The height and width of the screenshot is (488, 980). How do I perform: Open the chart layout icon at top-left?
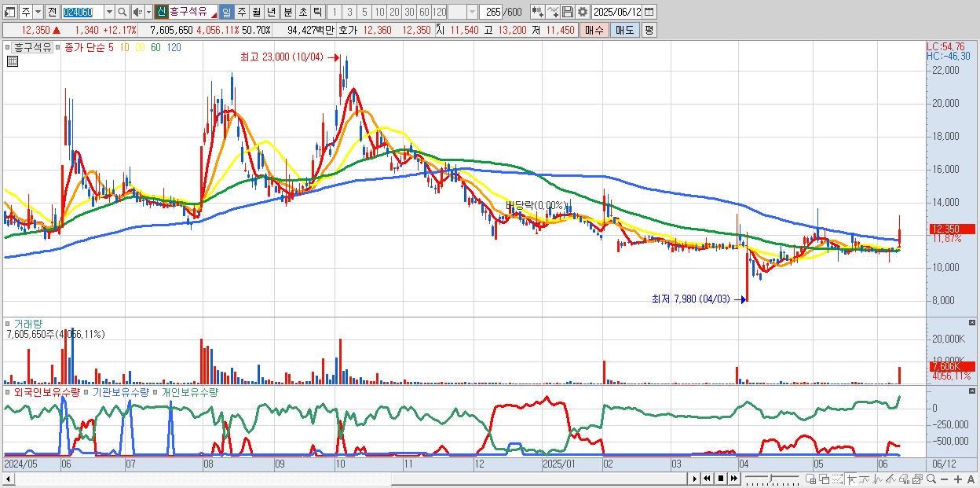[9, 12]
